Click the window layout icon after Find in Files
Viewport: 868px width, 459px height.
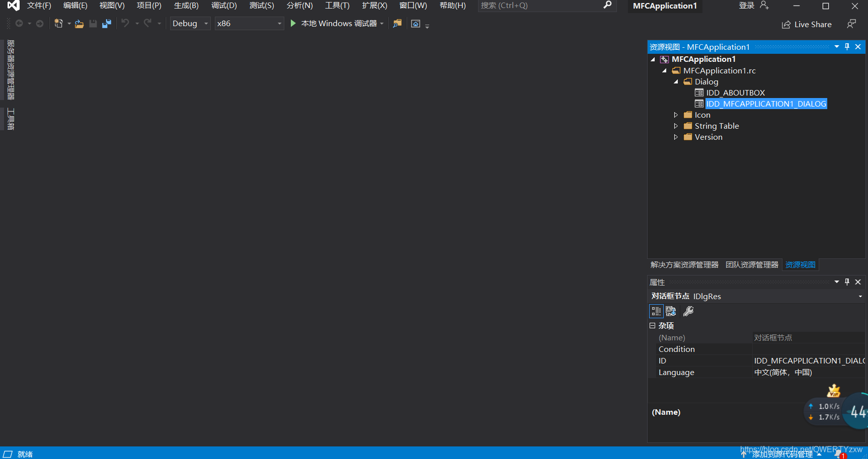tap(416, 24)
